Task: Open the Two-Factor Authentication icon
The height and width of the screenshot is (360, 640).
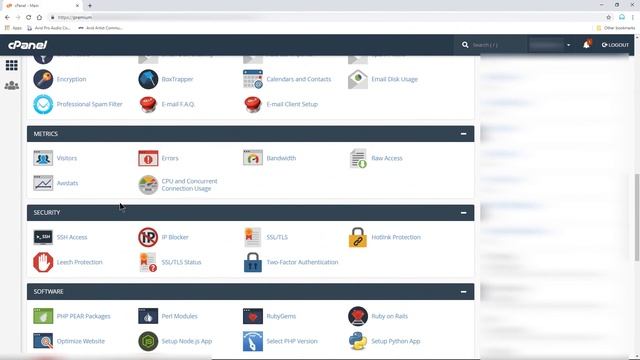Action: coord(253,262)
